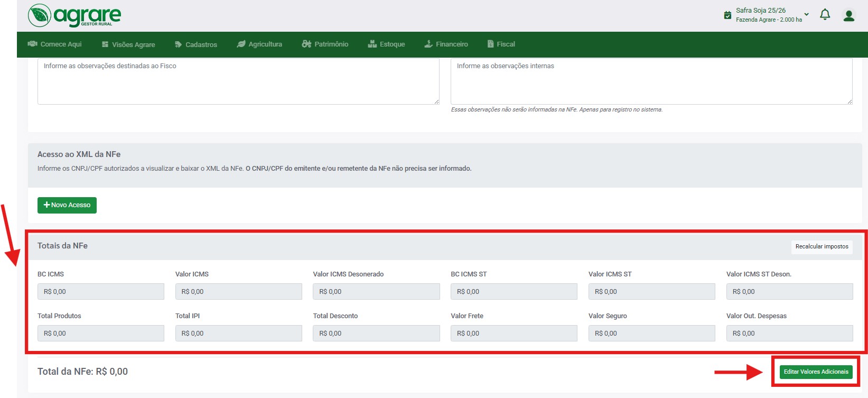Click the Valor Out. Despesas field
Screen dimensions: 868x398
[x=790, y=334]
